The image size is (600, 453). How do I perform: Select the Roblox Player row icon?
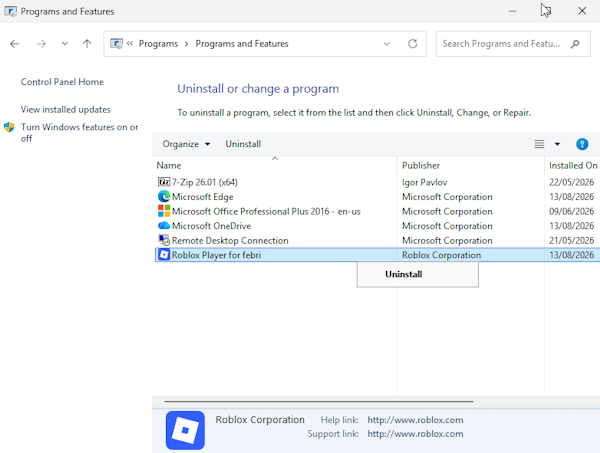point(164,254)
